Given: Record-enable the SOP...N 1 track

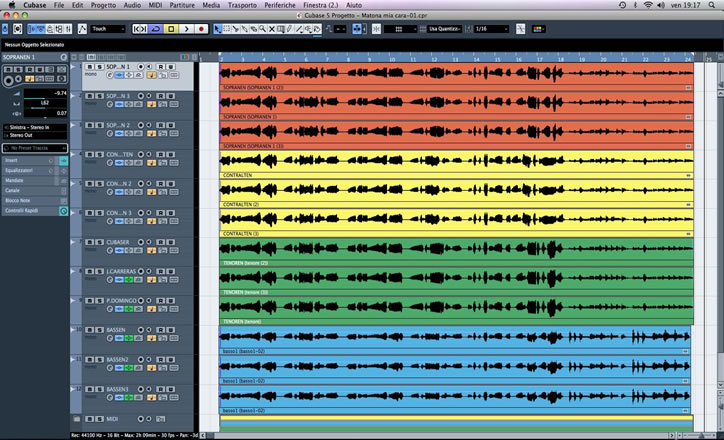Looking at the screenshot, I should point(141,67).
